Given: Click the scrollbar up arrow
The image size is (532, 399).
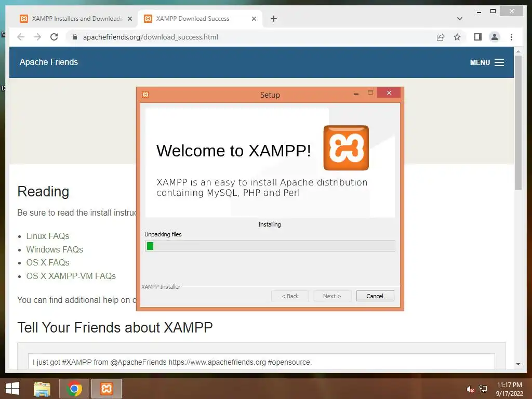Looking at the screenshot, I should pos(518,52).
